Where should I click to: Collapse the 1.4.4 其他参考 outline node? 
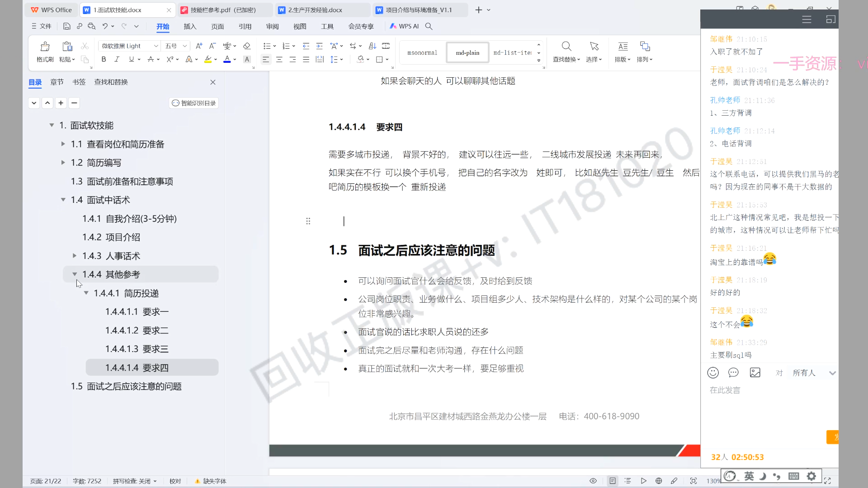[75, 274]
